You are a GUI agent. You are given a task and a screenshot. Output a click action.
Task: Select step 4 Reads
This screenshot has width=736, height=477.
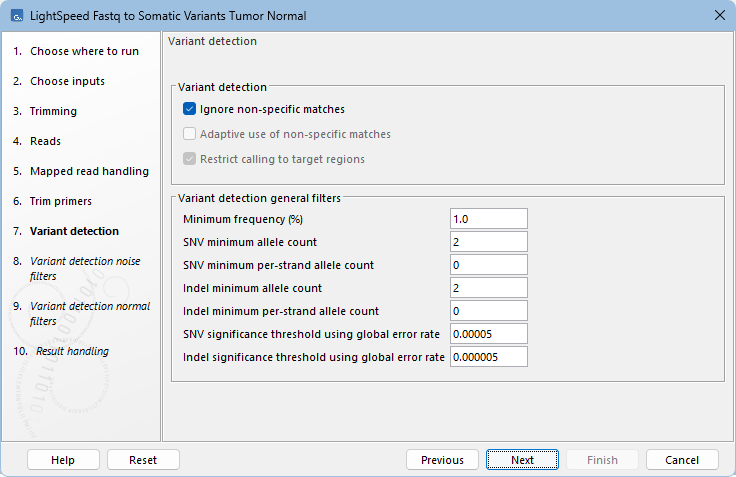click(x=37, y=141)
